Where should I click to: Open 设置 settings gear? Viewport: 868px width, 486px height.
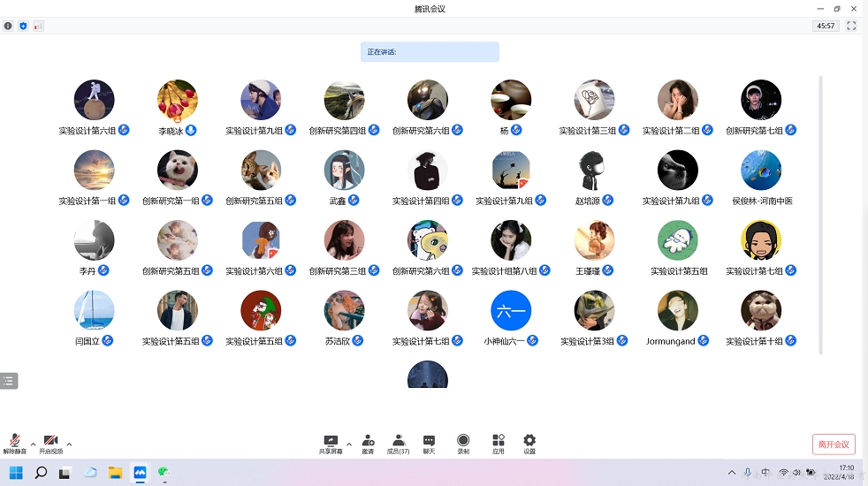click(529, 443)
